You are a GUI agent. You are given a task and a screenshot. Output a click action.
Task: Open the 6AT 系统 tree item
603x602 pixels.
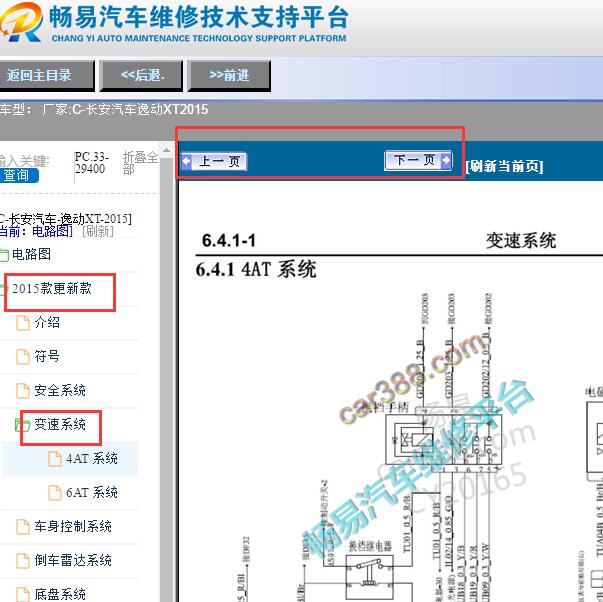coord(92,492)
